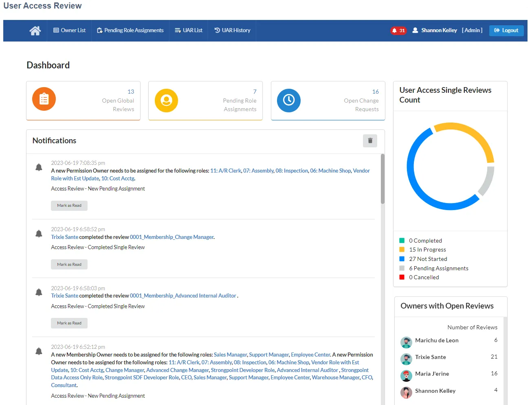
Task: Select Maria J'erine owner name
Action: [x=432, y=374]
